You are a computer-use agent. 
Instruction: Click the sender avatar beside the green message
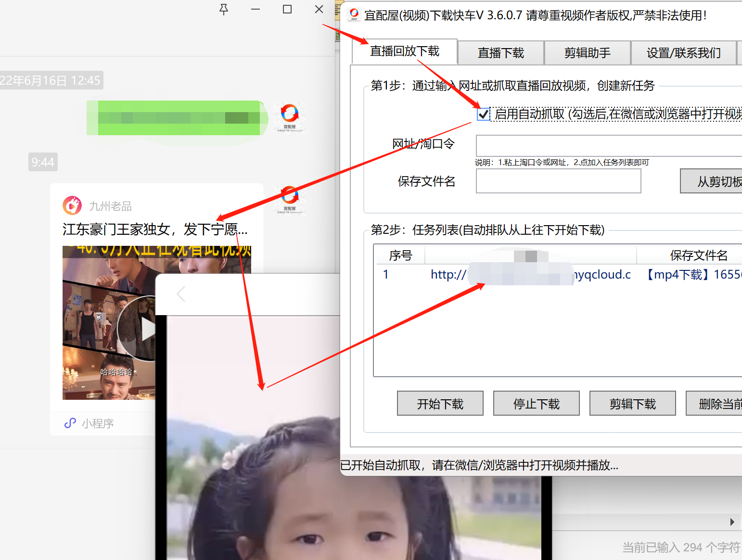(x=290, y=117)
